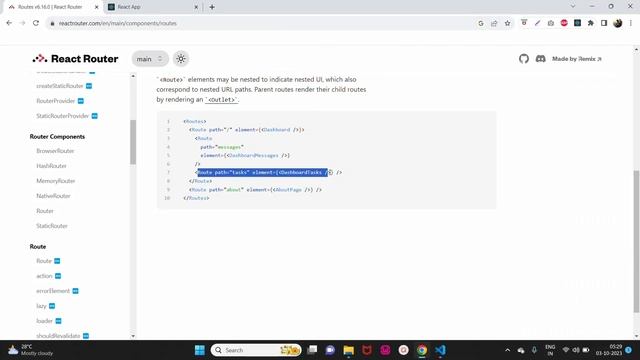Close the React App tab
The image size is (640, 360).
click(196, 7)
